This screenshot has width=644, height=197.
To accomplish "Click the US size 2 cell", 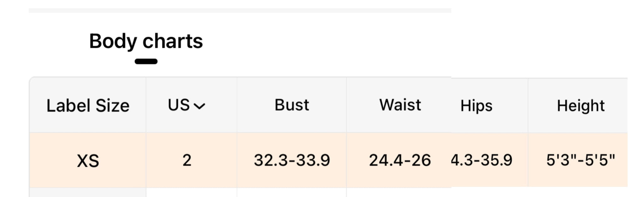I will pos(187,160).
